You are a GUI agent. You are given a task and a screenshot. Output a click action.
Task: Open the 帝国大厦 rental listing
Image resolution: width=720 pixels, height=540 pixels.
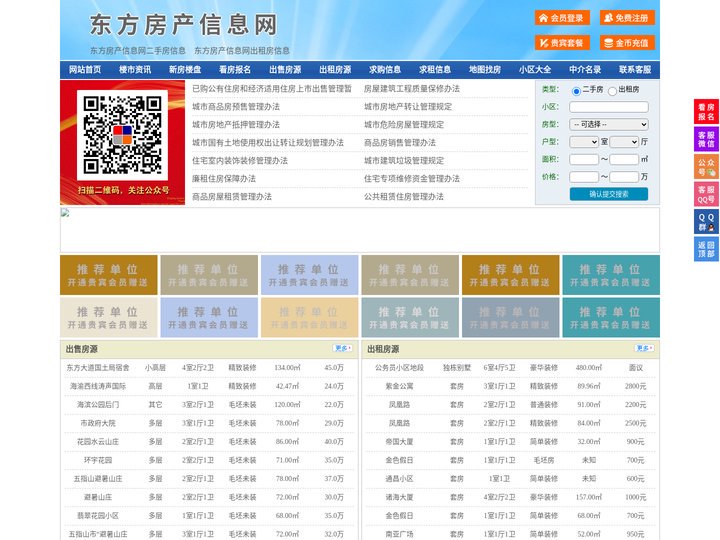399,442
